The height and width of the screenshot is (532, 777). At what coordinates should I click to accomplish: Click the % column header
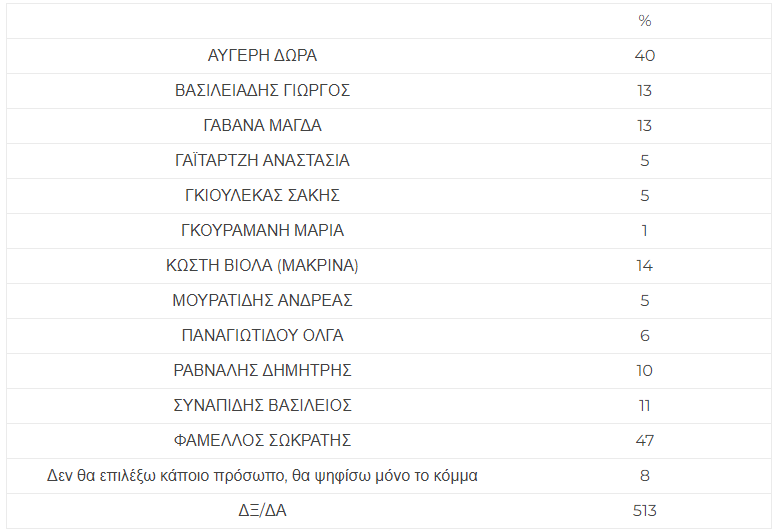click(x=645, y=21)
